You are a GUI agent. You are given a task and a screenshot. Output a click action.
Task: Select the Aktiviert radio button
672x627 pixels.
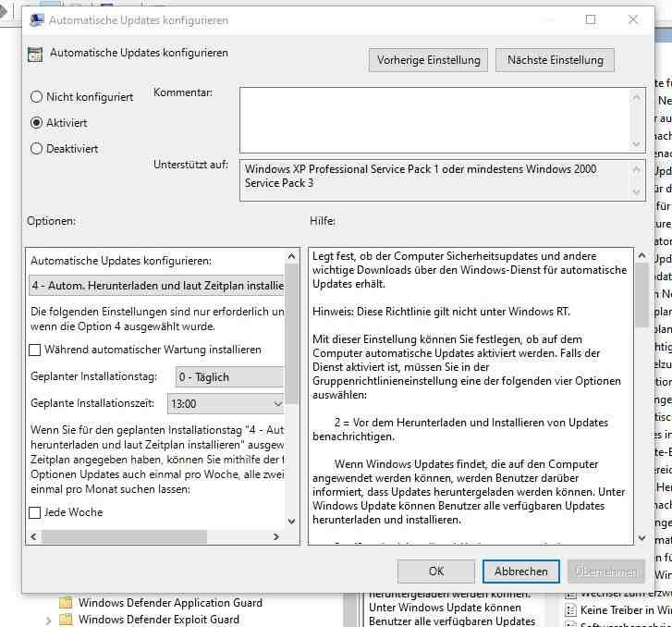[x=36, y=123]
